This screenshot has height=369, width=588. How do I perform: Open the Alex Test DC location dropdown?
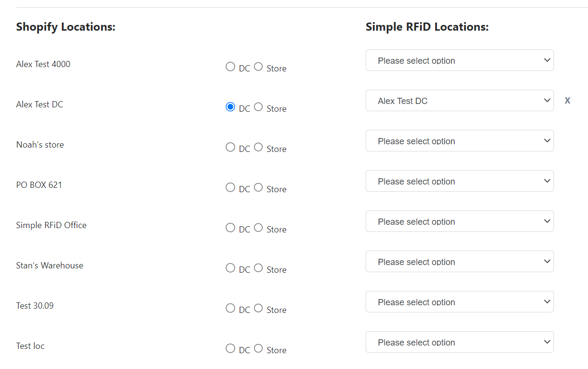[x=460, y=101]
